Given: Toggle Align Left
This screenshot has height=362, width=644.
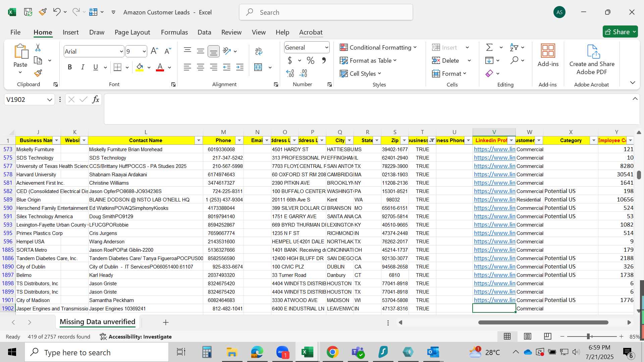Looking at the screenshot, I should [x=187, y=67].
